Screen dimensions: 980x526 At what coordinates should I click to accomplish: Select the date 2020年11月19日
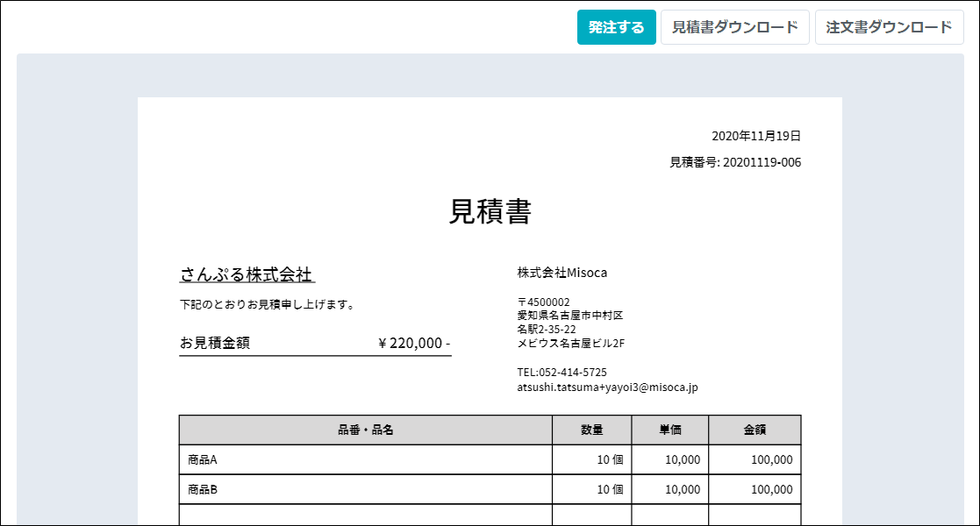(x=755, y=136)
